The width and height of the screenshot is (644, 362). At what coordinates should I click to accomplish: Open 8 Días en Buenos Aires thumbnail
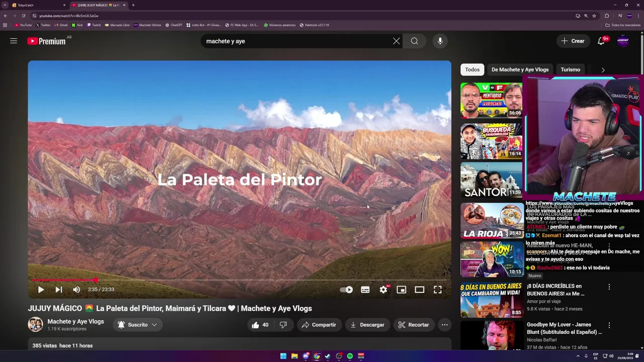pyautogui.click(x=492, y=300)
